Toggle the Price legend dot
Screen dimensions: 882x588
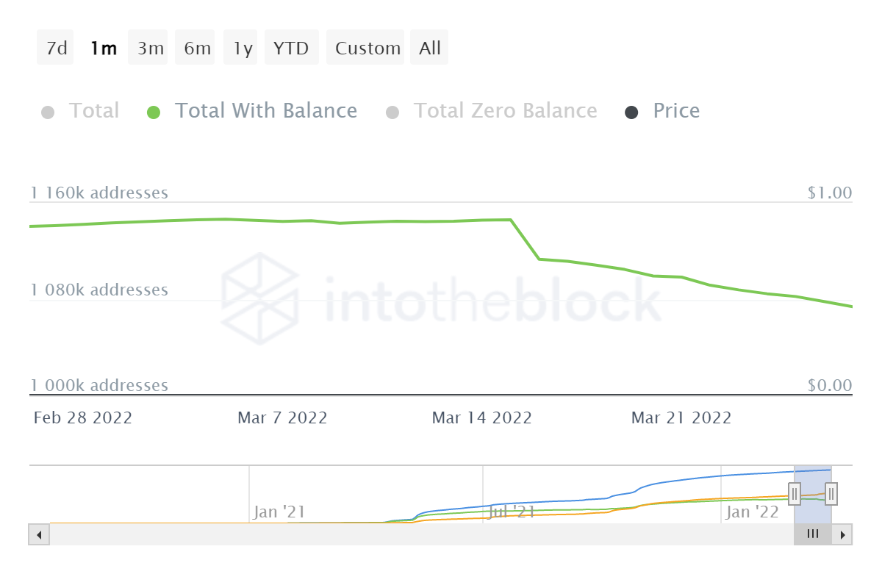click(x=631, y=112)
